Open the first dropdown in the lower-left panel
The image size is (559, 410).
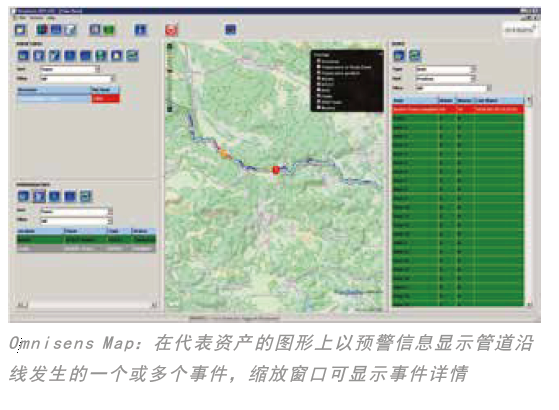point(76,211)
